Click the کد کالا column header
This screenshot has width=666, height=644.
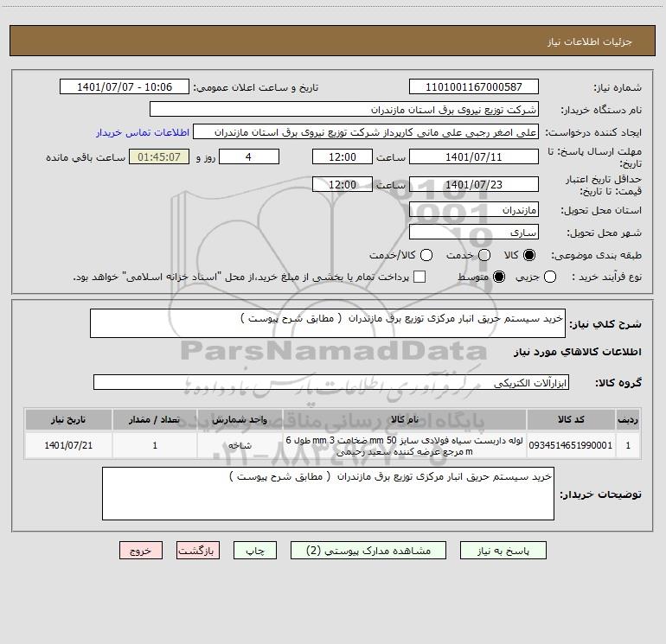tap(571, 419)
